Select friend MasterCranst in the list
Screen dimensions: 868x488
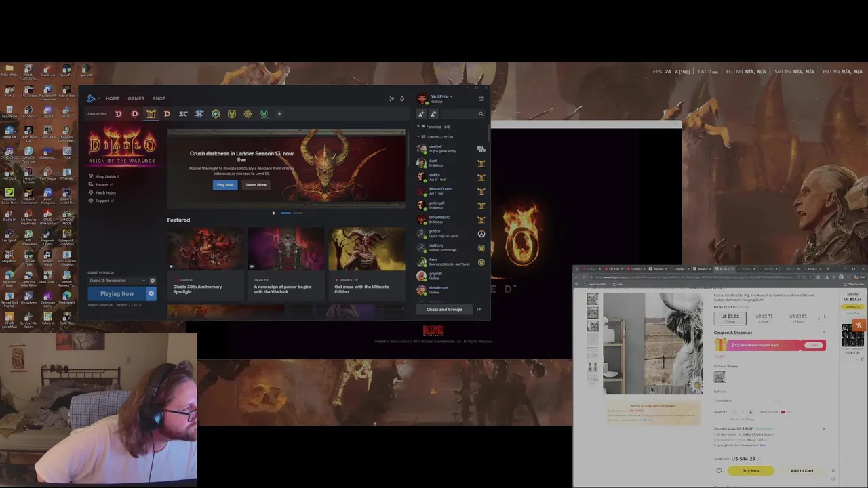pos(451,191)
